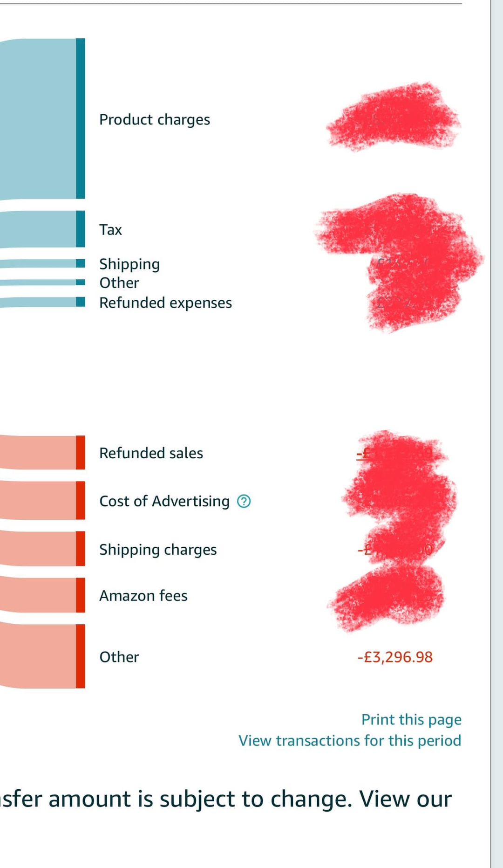Click the Amazon fees red bar

[x=80, y=595]
